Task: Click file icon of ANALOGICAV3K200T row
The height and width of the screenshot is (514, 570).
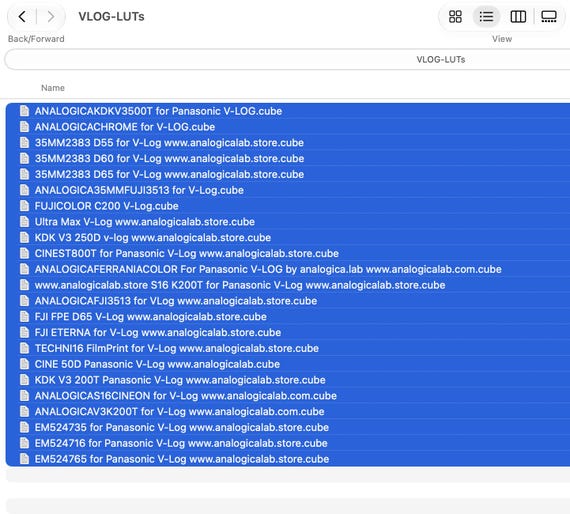Action: pos(24,411)
